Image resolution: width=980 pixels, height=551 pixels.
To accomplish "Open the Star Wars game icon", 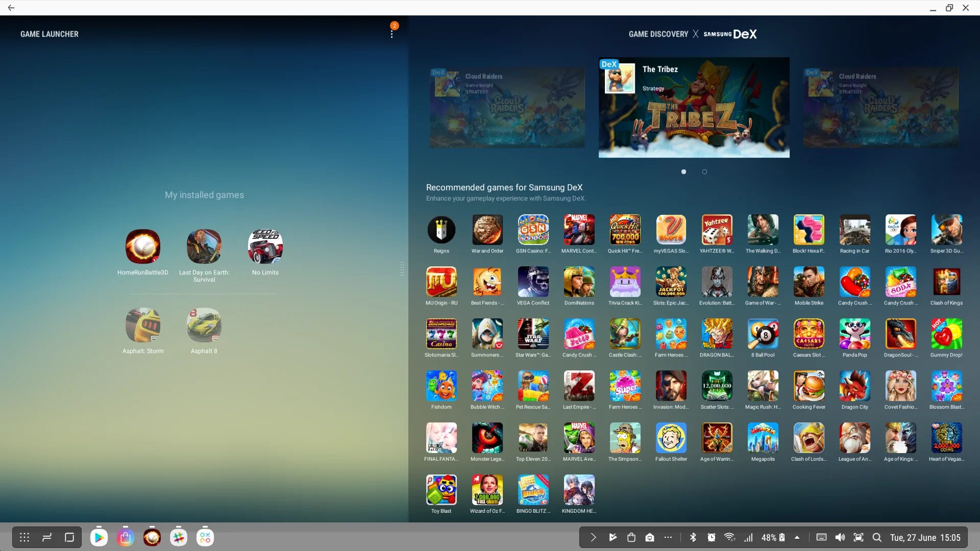I will [x=533, y=334].
